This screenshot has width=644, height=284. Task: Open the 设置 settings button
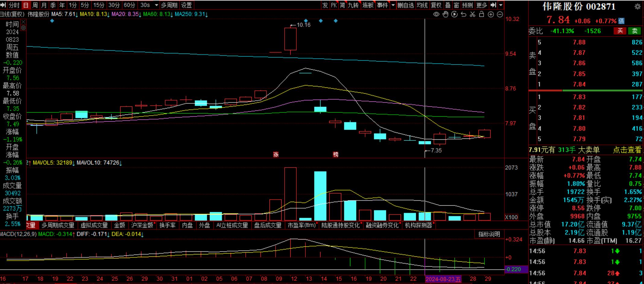click(x=186, y=5)
